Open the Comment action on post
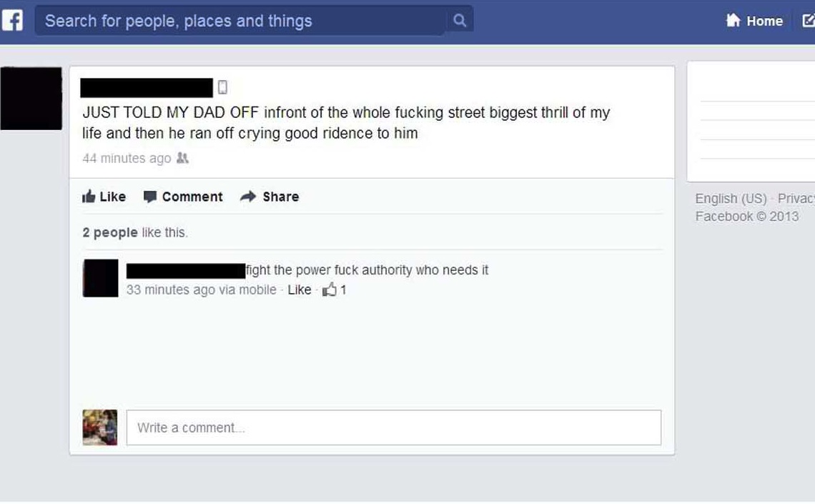The image size is (815, 504). pyautogui.click(x=183, y=197)
